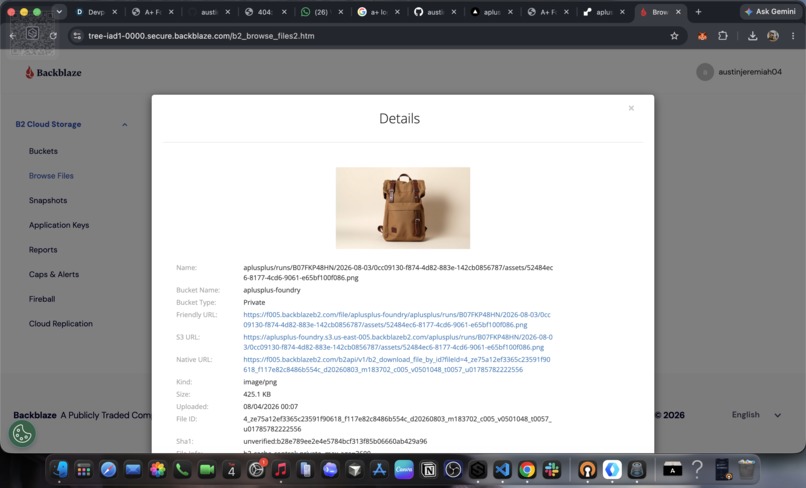Screen dimensions: 806x488
Task: Click the backpack image preview thumbnail
Action: point(402,208)
